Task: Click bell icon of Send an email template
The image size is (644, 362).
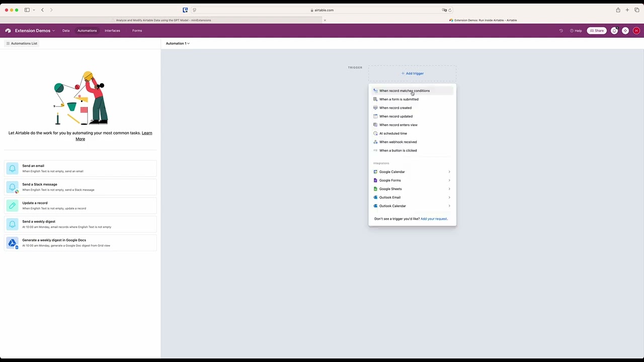Action: click(12, 168)
